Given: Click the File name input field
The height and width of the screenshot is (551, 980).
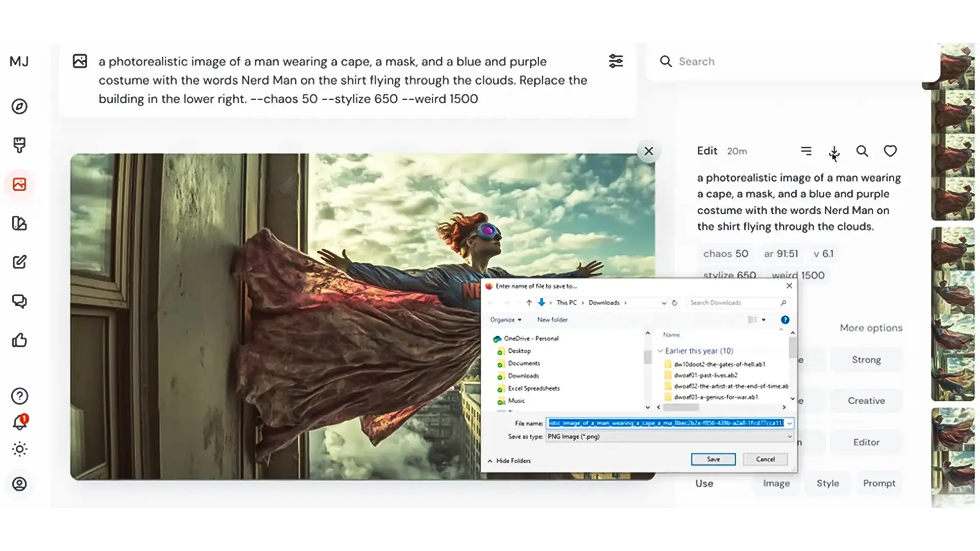Looking at the screenshot, I should tap(666, 423).
